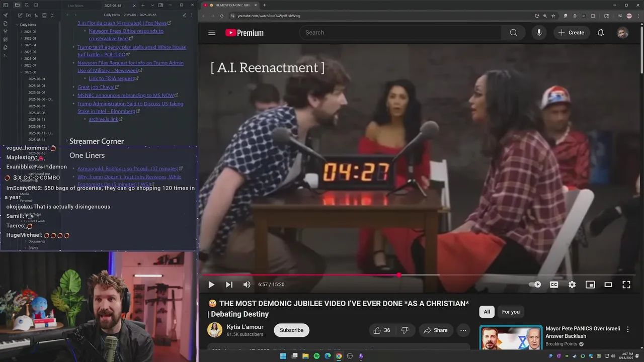Viewport: 644px width, 362px height.
Task: Open the Kytia L'amour channel name link
Action: (245, 327)
